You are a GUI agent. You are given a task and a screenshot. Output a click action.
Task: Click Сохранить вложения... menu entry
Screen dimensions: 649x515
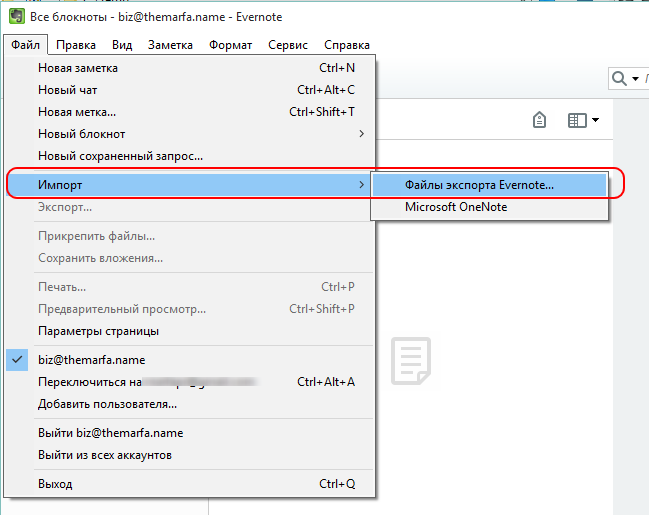(x=190, y=258)
